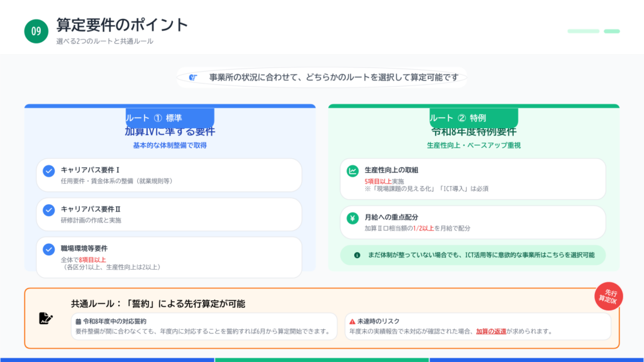
Task: Open the 生産性向上の取組 card
Action: click(x=473, y=179)
